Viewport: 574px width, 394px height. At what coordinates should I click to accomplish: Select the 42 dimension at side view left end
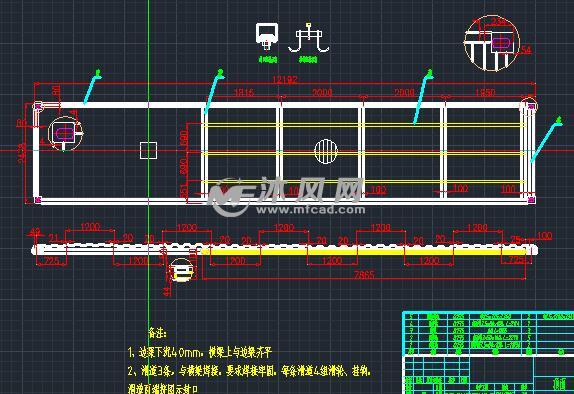(35, 232)
